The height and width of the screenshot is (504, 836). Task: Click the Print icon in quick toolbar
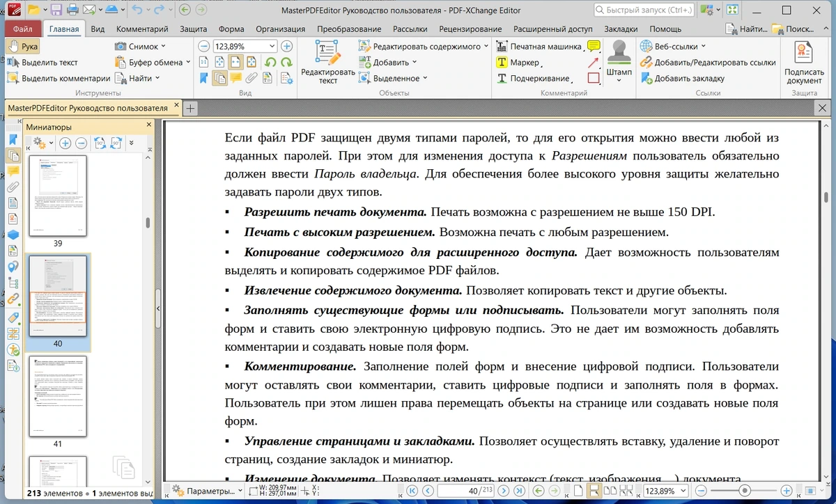tap(73, 10)
